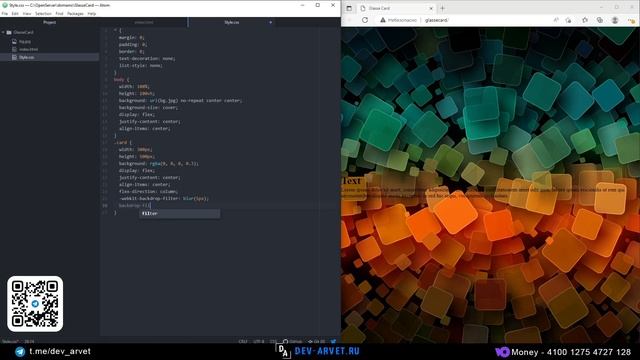Open the Extensions puzzle icon in Edge
The image size is (640, 360).
585,20
